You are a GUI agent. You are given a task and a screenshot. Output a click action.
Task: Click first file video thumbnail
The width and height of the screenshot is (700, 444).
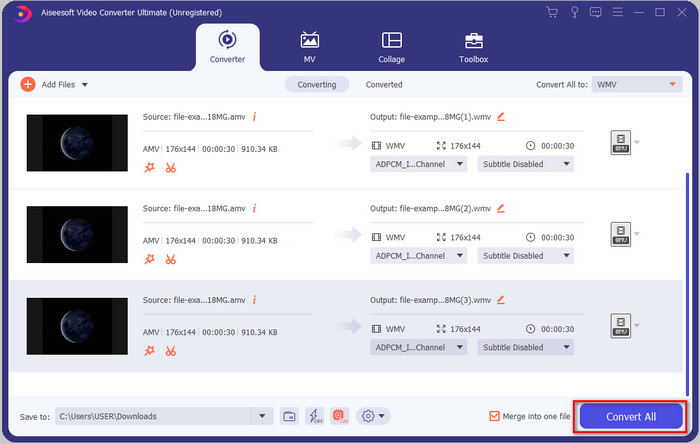[77, 143]
